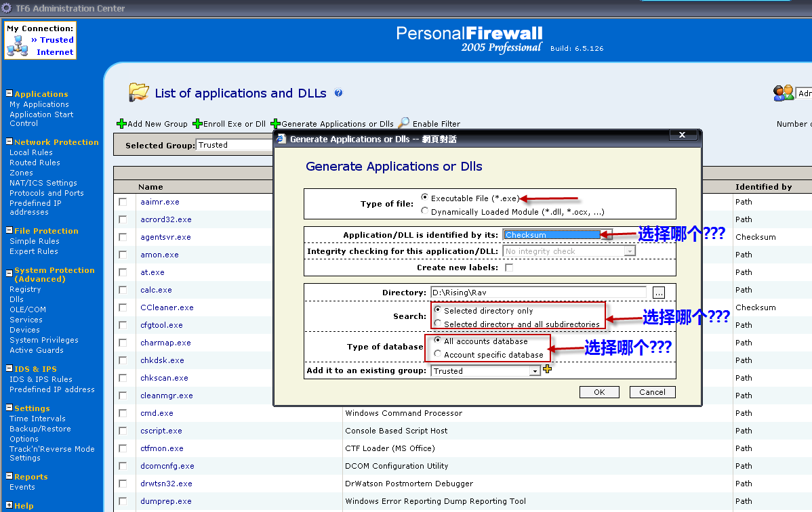Image resolution: width=812 pixels, height=512 pixels.
Task: Open help icon beside List of applications heading
Action: [339, 93]
